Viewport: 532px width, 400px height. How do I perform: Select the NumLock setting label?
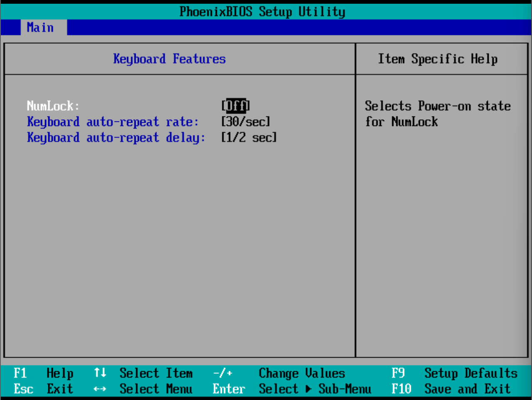(x=53, y=106)
